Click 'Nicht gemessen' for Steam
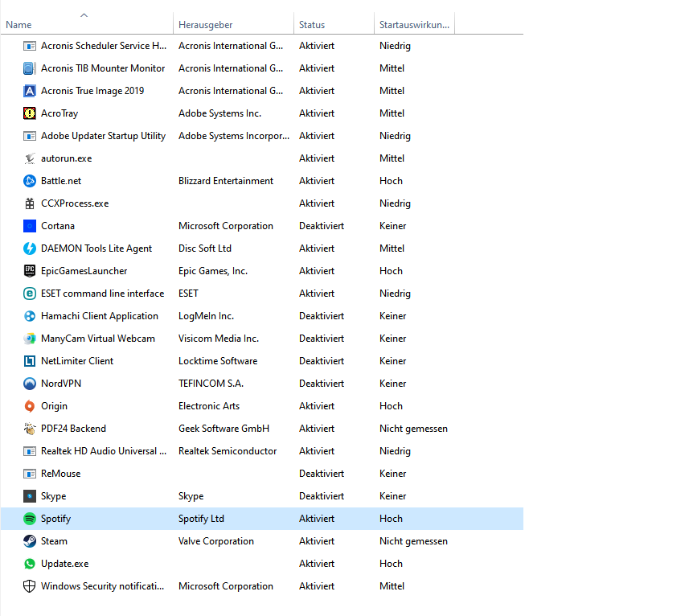 pos(413,541)
